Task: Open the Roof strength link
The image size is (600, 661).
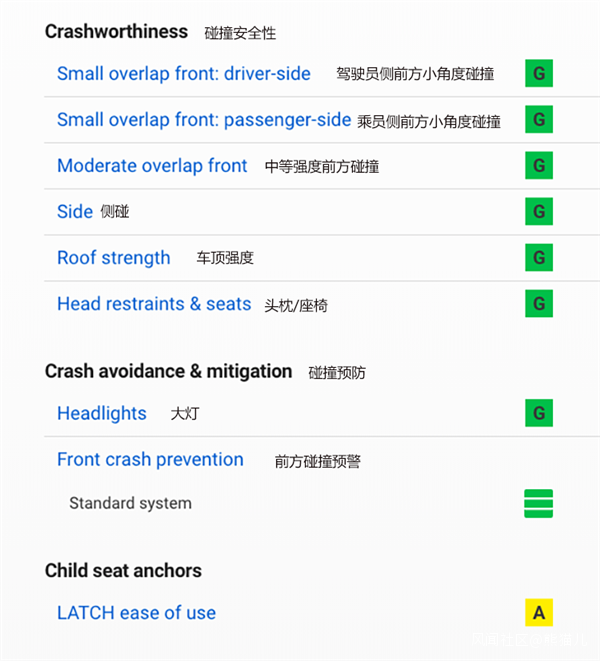Action: [x=114, y=258]
